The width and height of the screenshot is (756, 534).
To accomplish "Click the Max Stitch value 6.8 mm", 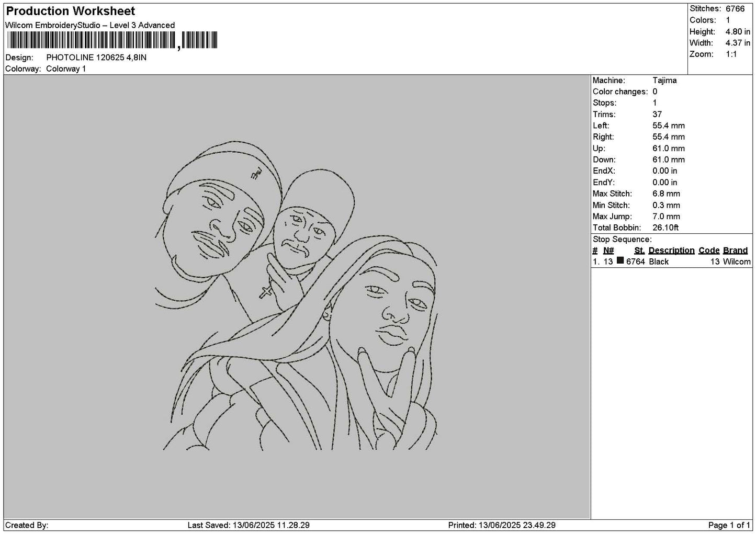I will [x=666, y=194].
